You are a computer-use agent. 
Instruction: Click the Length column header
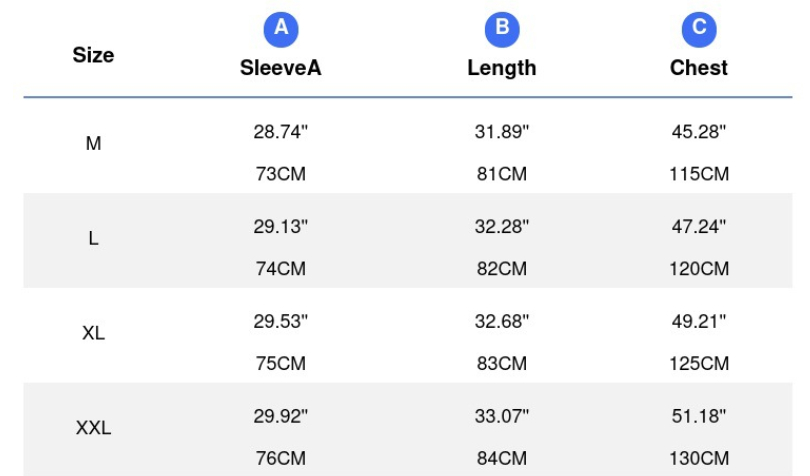[x=502, y=68]
